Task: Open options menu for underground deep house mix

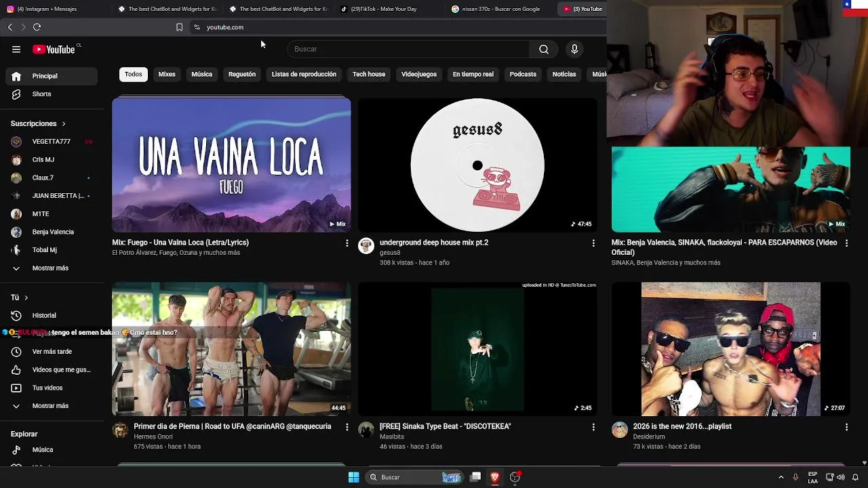Action: pyautogui.click(x=593, y=243)
